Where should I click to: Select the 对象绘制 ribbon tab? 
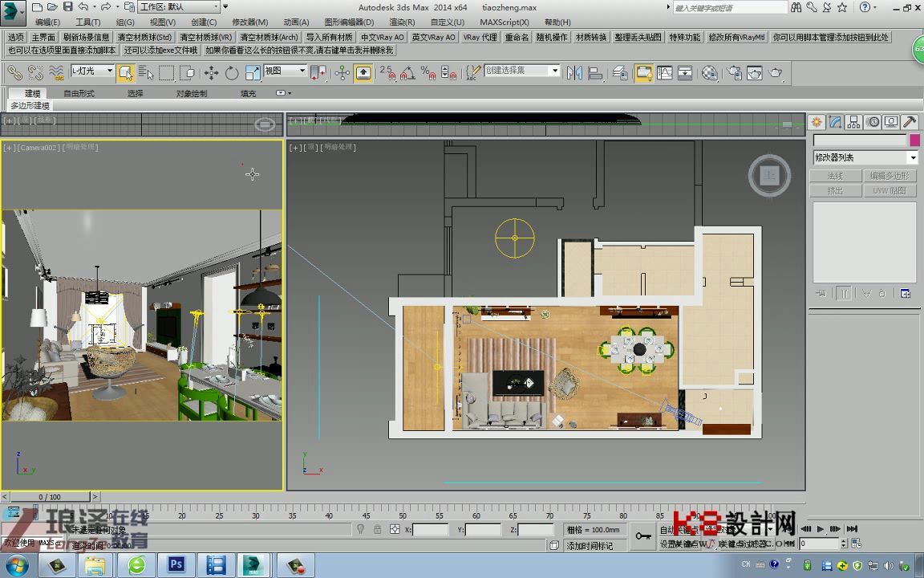tap(192, 93)
